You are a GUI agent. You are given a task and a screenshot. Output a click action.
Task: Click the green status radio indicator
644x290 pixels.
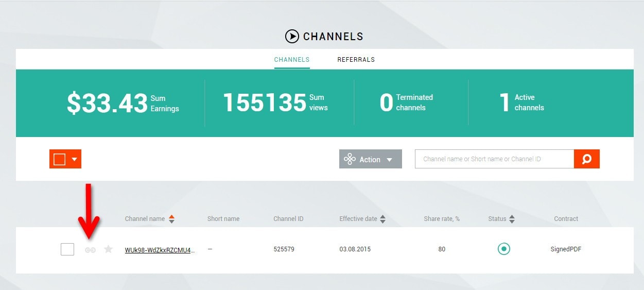503,249
